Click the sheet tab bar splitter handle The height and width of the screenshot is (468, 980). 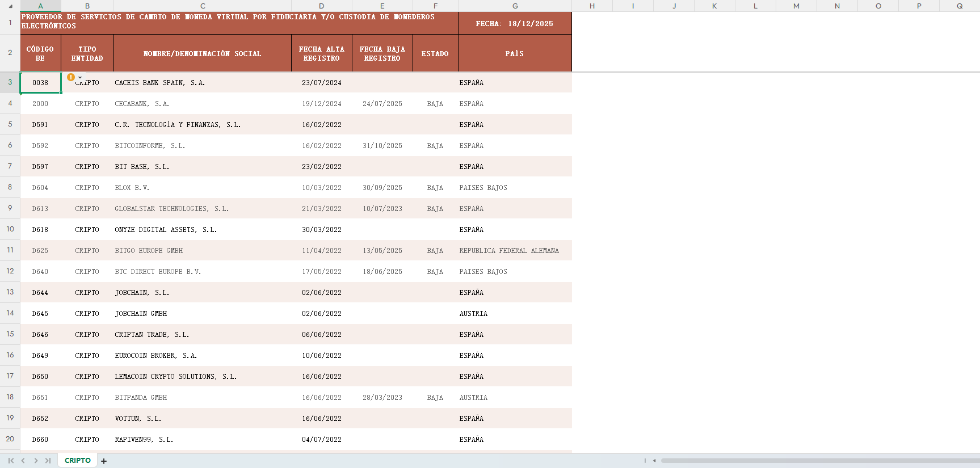click(x=645, y=461)
